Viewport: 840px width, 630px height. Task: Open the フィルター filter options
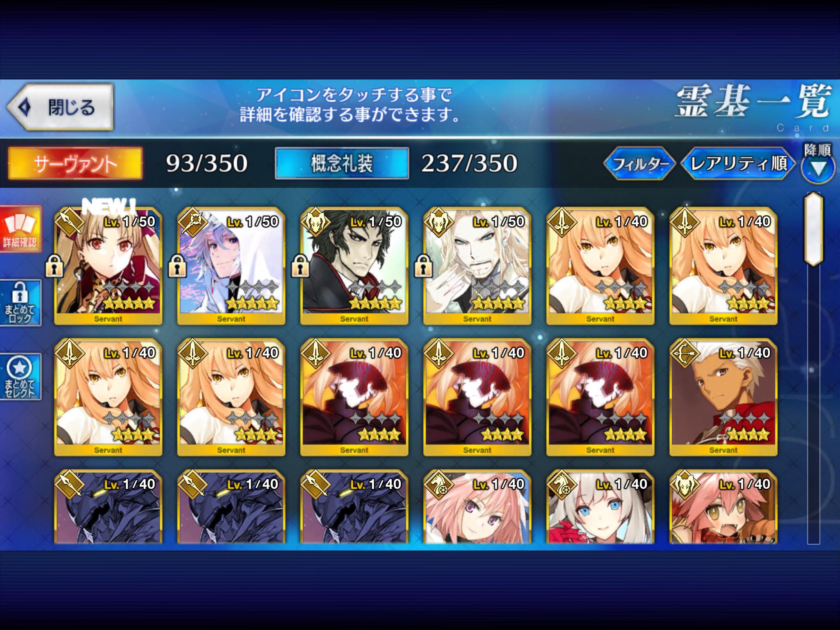639,164
